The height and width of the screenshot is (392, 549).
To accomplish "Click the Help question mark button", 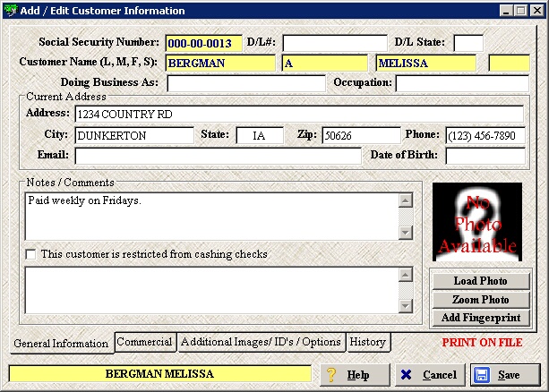I will tap(355, 375).
